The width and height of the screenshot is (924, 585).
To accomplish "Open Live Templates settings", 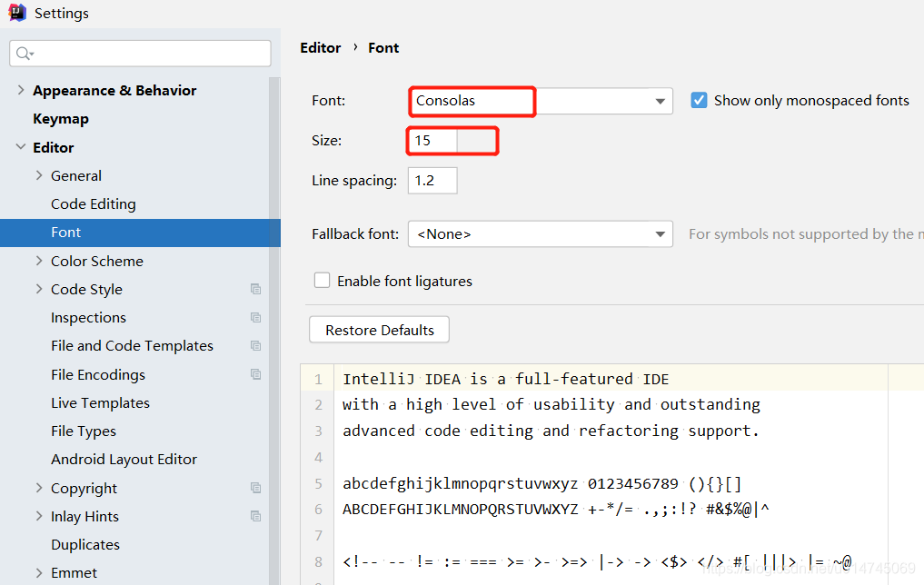I will click(x=100, y=403).
